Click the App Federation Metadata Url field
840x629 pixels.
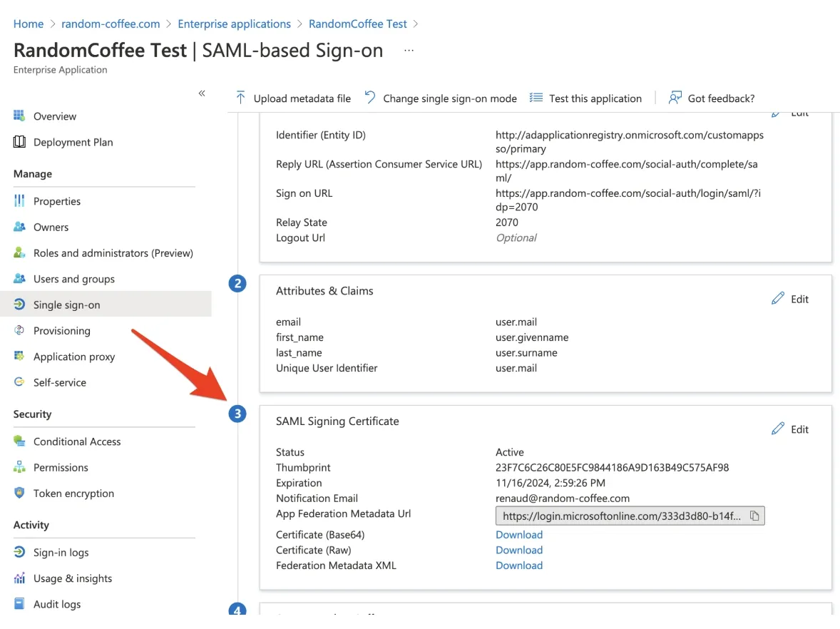(x=630, y=516)
